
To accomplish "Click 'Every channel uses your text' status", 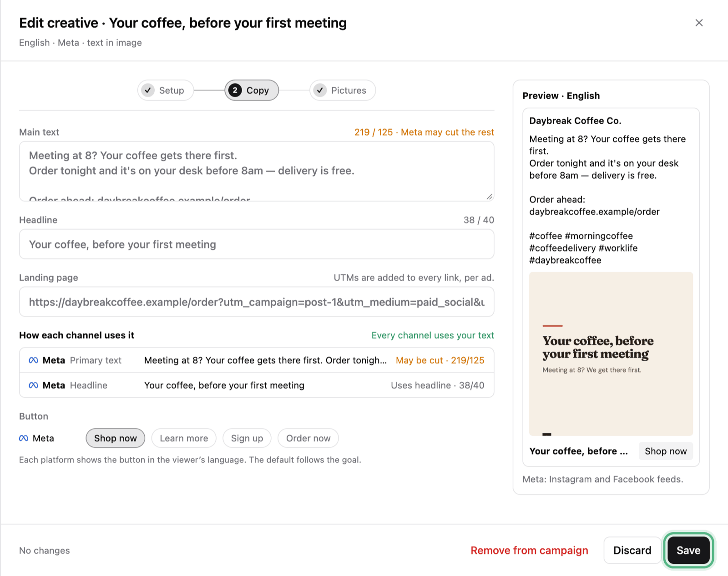I will [433, 335].
